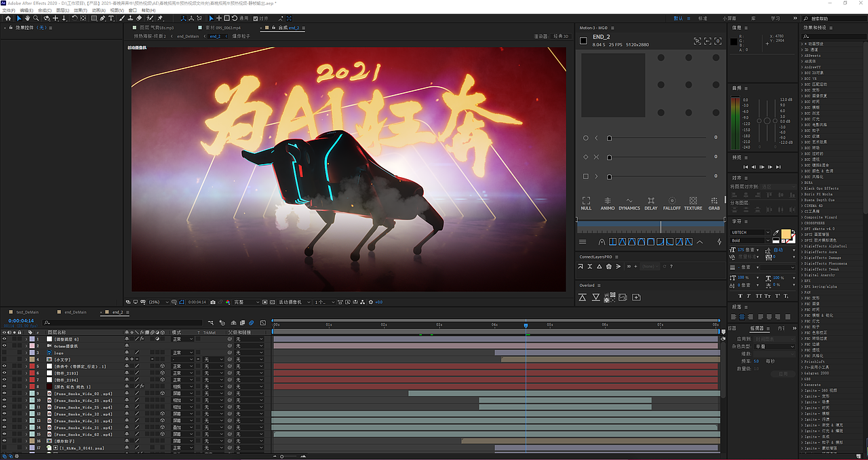Click the TEXTURE icon in Motion panel
868x460 pixels.
click(693, 201)
